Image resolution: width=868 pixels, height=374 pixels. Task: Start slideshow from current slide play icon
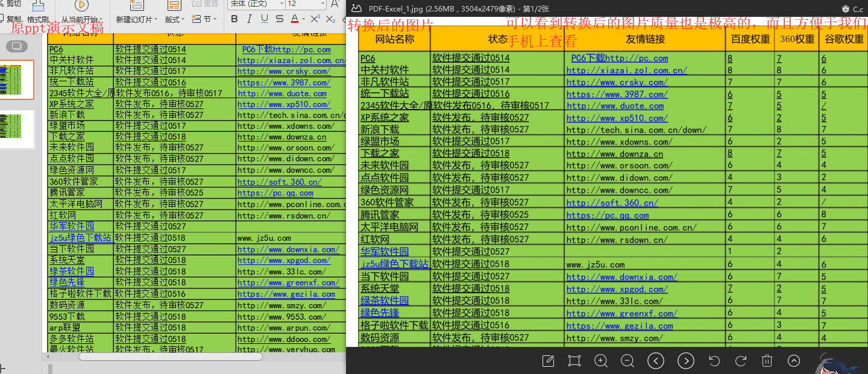click(81, 5)
